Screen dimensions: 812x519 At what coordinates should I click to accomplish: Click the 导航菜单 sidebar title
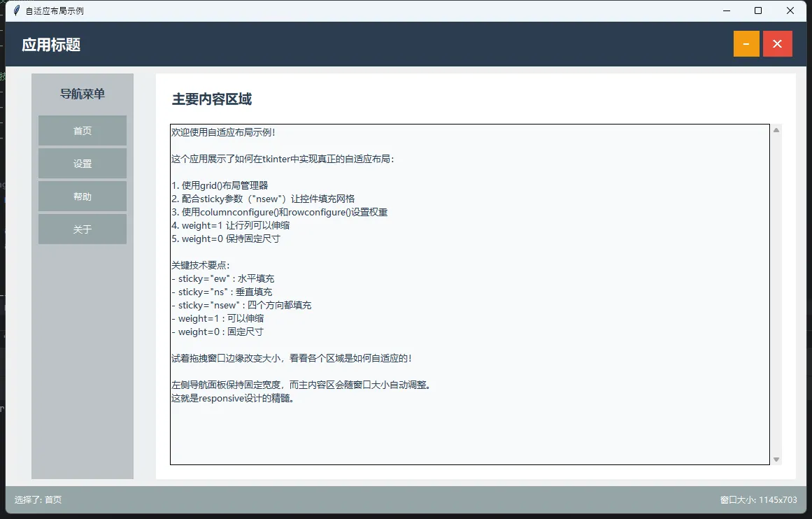(83, 94)
